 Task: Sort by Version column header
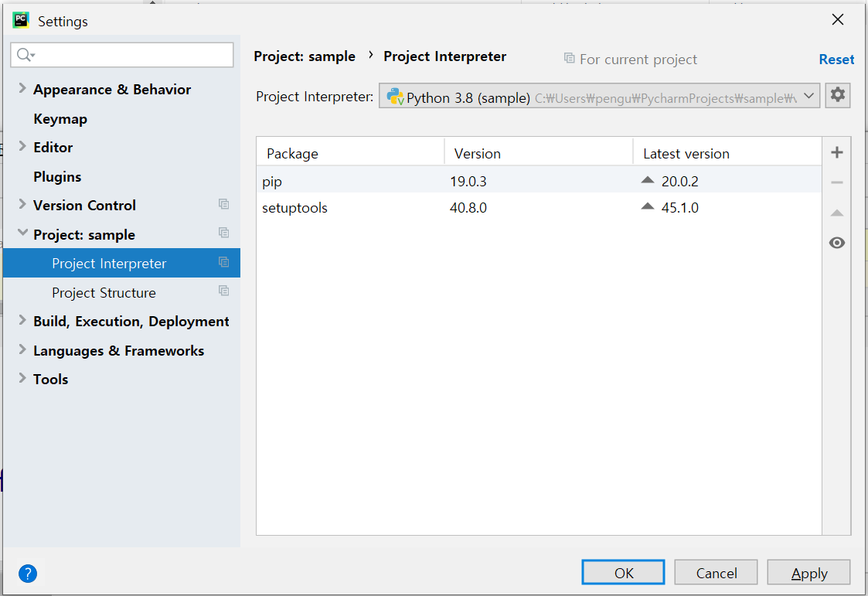point(539,153)
